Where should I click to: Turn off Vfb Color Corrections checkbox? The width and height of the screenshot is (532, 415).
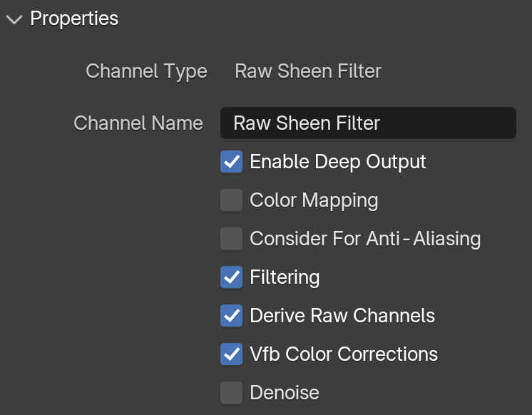pyautogui.click(x=231, y=354)
